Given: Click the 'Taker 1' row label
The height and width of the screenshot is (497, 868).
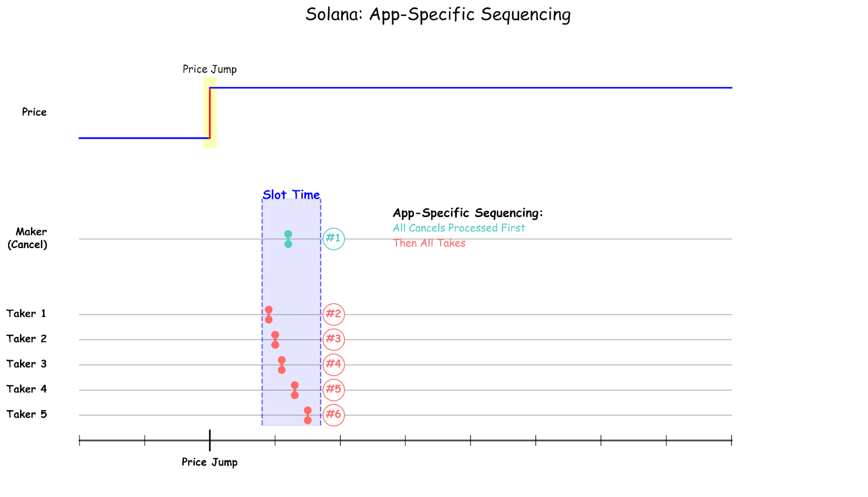Looking at the screenshot, I should pos(27,314).
